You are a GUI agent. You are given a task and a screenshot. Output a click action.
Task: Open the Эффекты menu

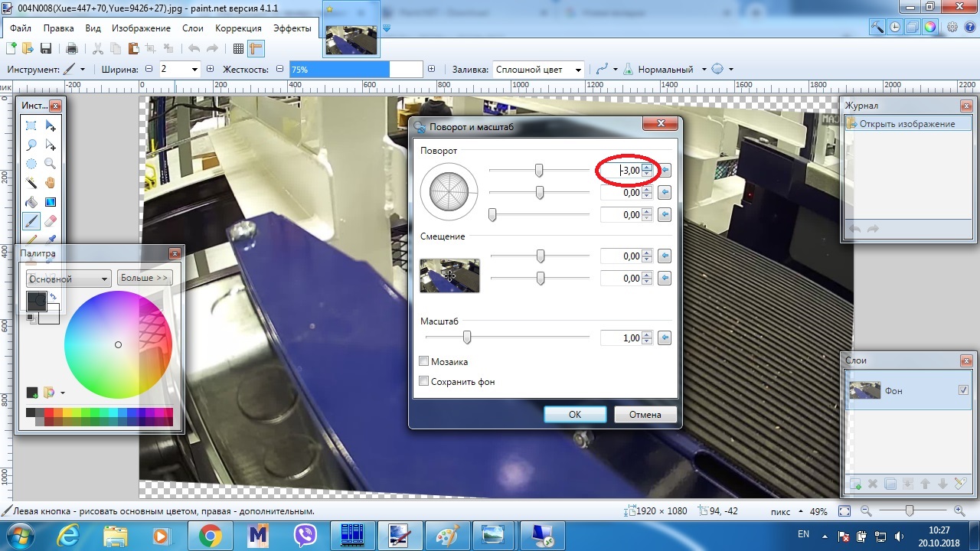pyautogui.click(x=292, y=28)
